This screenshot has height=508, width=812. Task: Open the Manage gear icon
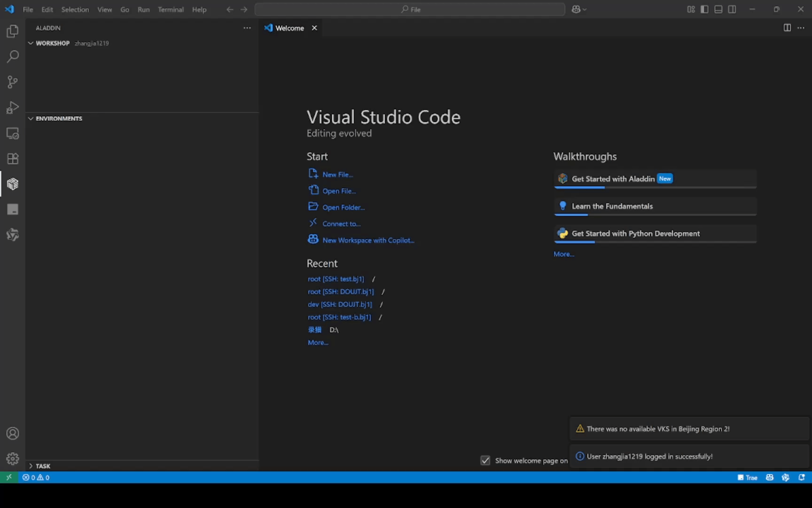tap(13, 459)
